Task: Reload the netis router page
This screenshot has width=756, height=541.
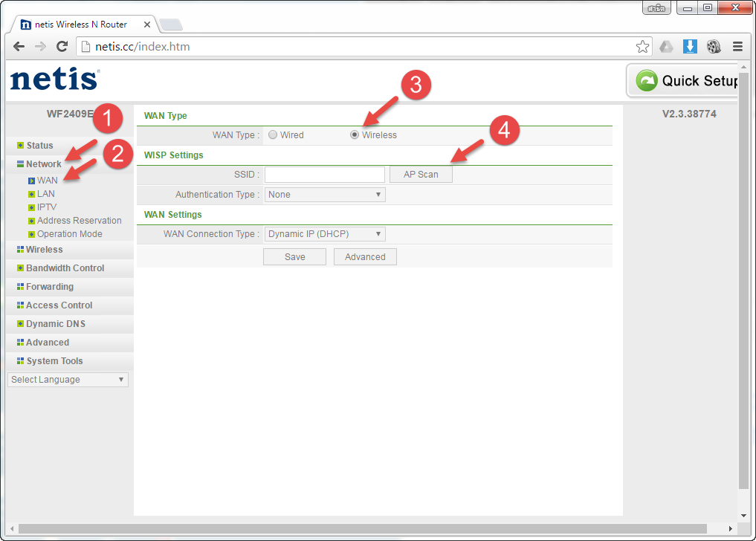Action: tap(62, 47)
